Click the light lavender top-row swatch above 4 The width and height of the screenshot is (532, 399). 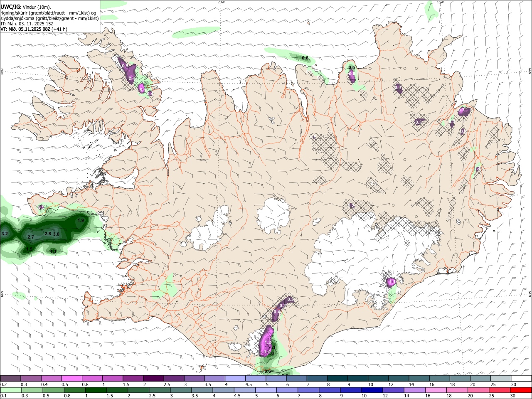pos(234,378)
